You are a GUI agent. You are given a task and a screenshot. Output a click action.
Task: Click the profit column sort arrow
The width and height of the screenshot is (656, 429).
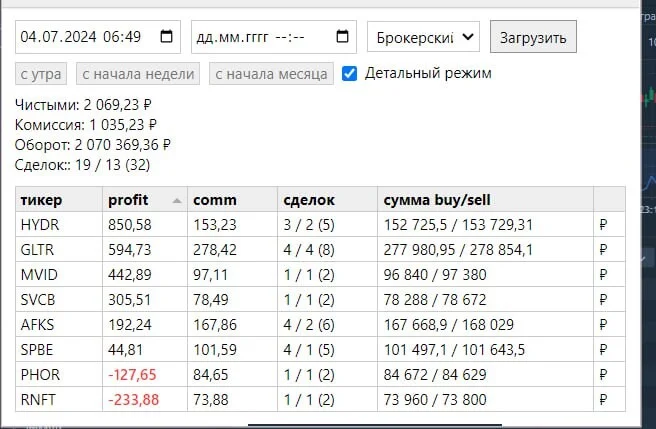177,200
